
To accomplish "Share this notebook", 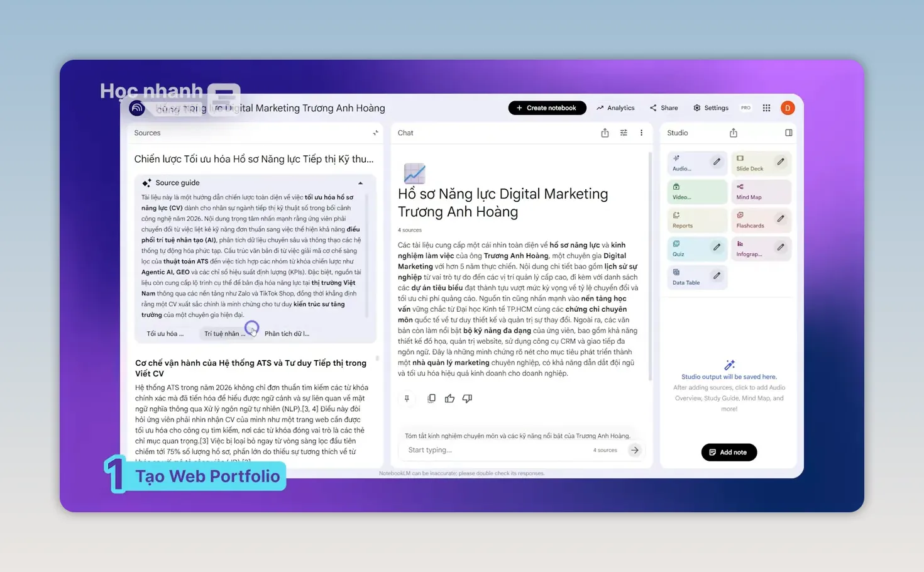I will tap(664, 108).
